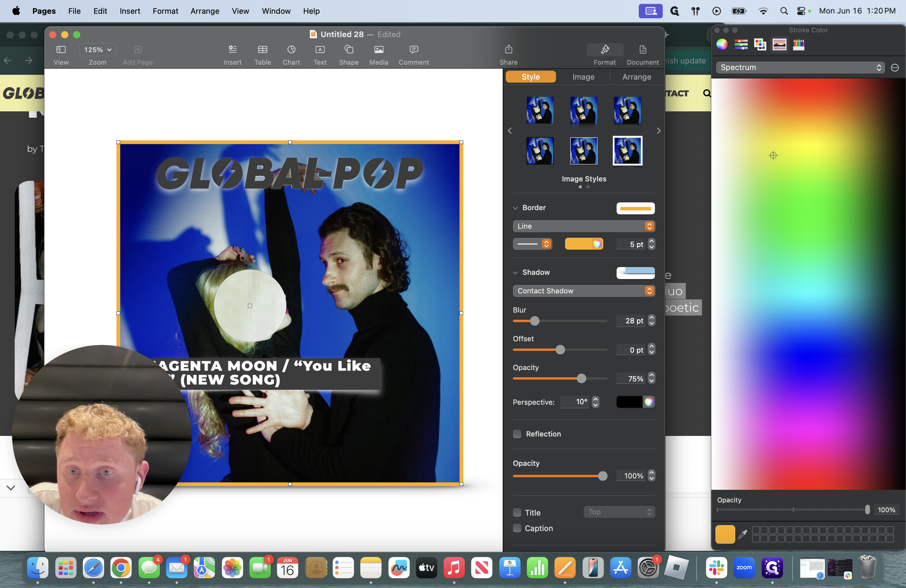Viewport: 906px width, 588px height.
Task: Open the File menu
Action: (74, 11)
